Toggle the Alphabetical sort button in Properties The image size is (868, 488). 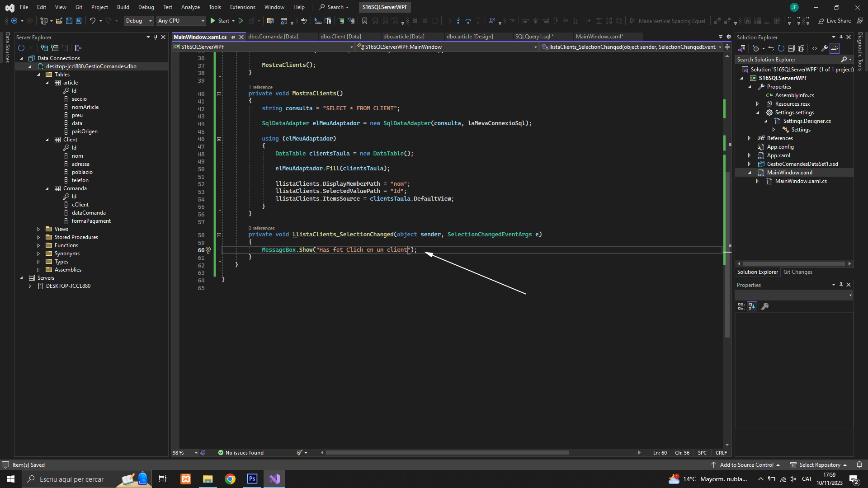(x=752, y=306)
